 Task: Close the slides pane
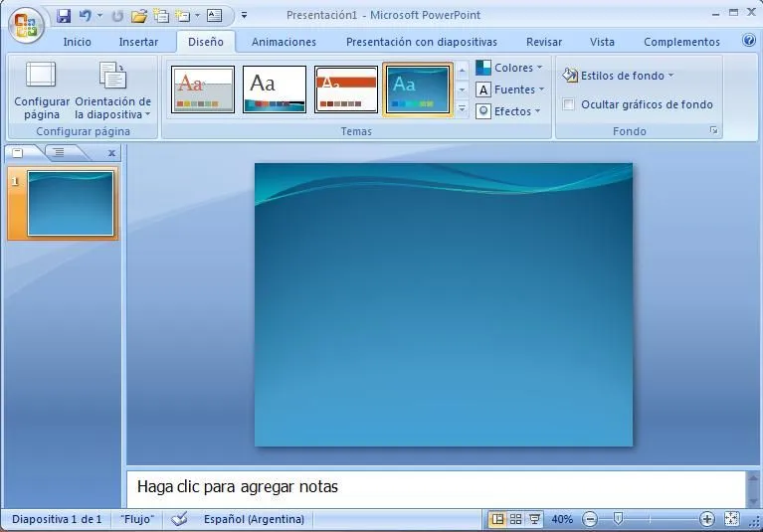112,153
